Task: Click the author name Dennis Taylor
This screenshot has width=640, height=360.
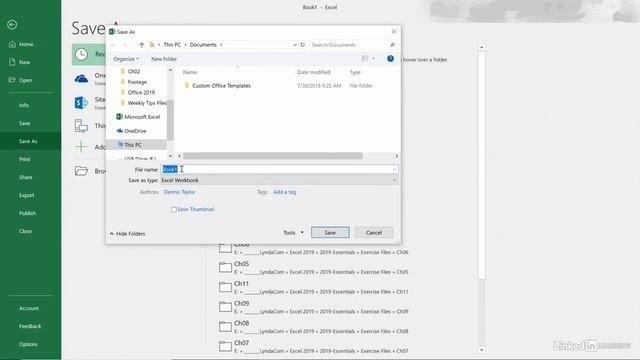Action: tap(180, 192)
